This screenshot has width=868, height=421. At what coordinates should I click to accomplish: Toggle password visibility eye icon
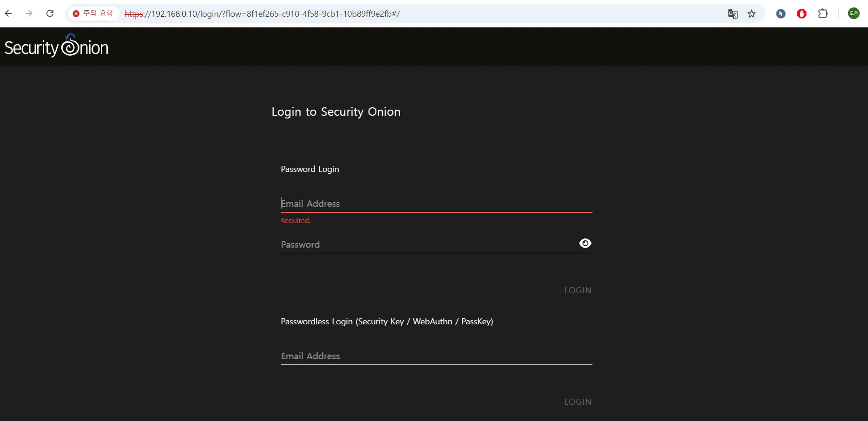click(x=585, y=243)
